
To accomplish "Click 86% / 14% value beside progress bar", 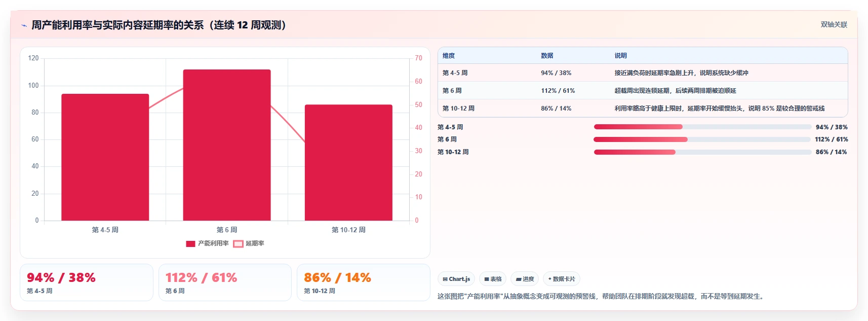I will pos(832,152).
